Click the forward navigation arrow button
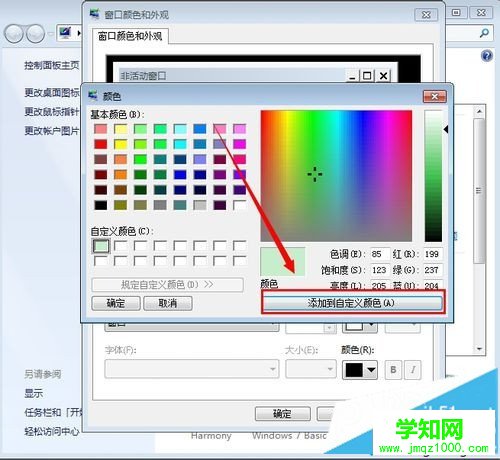The height and width of the screenshot is (460, 500). pos(35,34)
